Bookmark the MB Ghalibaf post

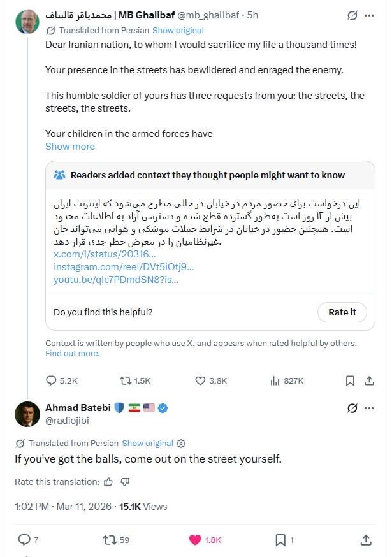tap(350, 380)
